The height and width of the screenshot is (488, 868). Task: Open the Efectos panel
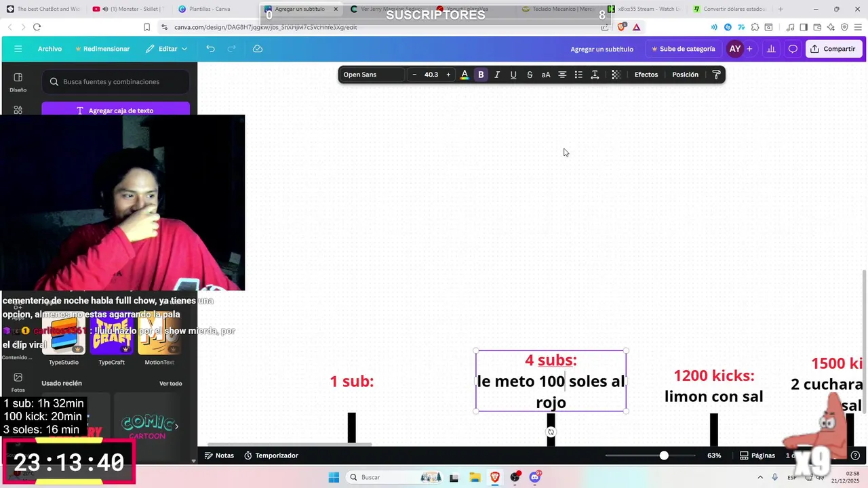point(646,75)
